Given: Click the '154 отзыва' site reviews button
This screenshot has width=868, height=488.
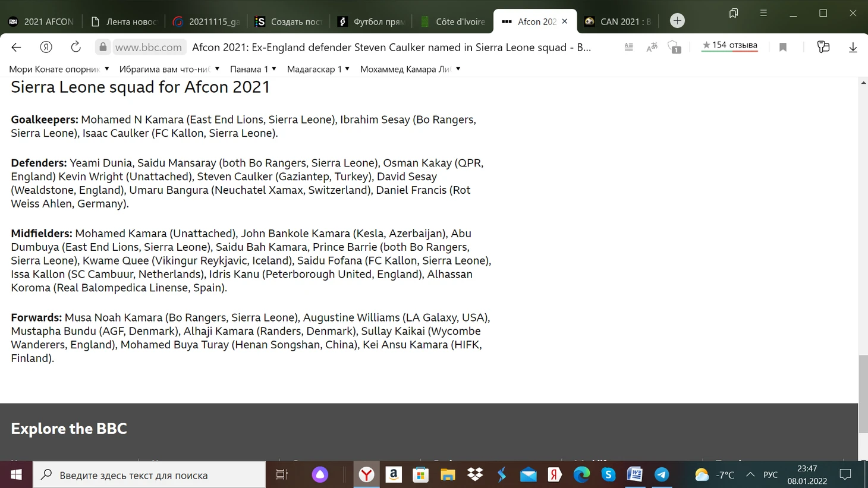Looking at the screenshot, I should click(x=729, y=46).
